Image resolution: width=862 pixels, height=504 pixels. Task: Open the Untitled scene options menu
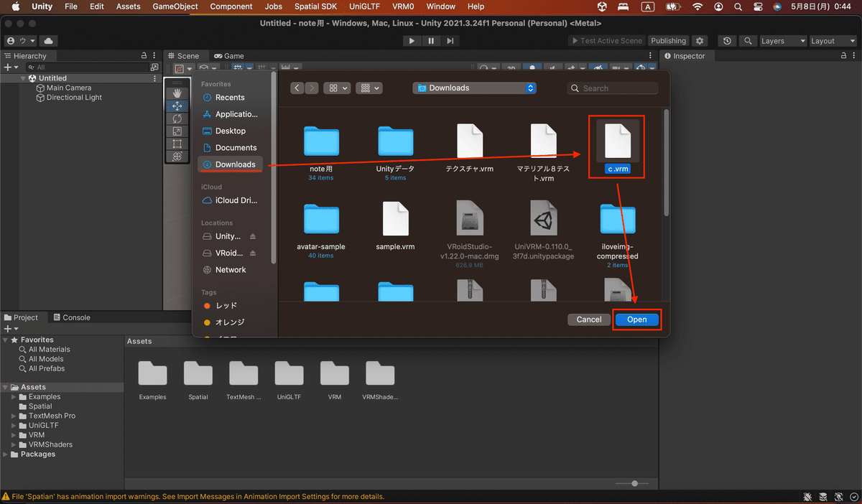155,78
